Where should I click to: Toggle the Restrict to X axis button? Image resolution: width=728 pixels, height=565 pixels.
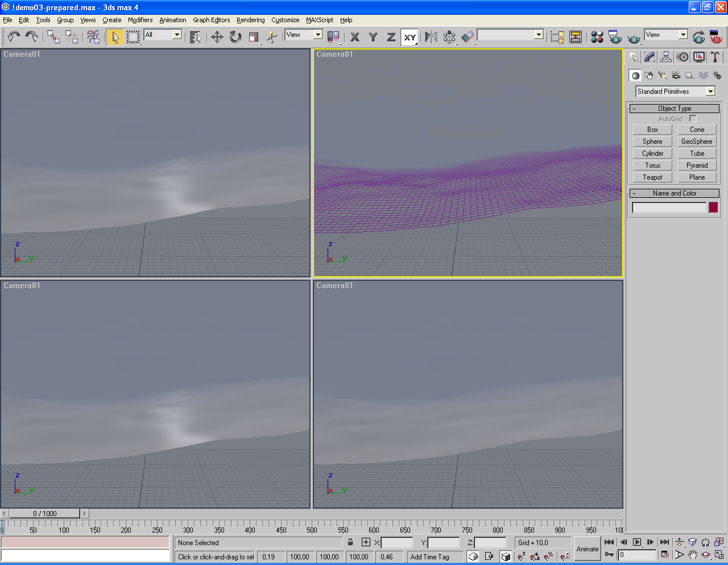coord(355,37)
